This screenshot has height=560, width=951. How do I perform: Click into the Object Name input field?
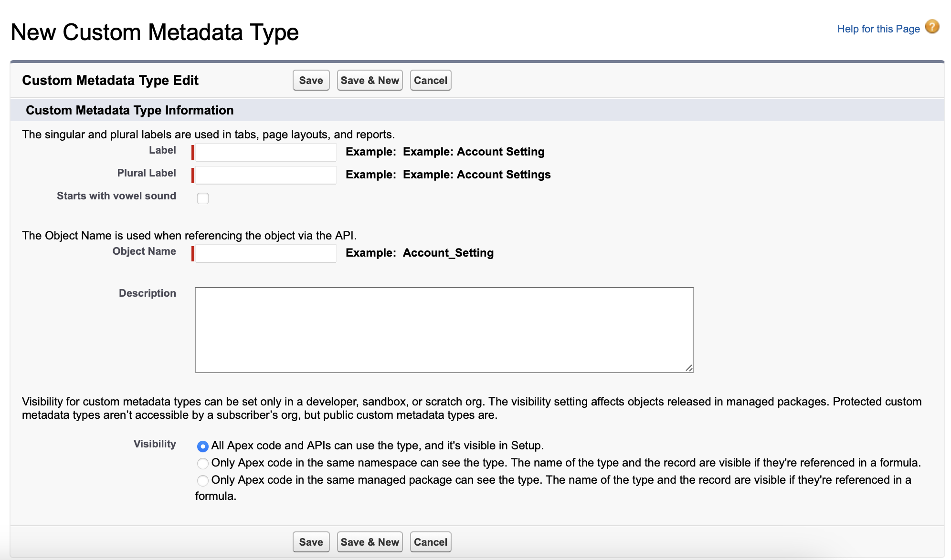click(265, 253)
